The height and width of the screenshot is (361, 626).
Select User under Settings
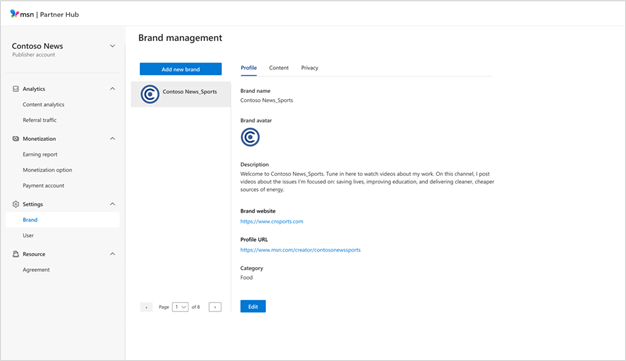tap(28, 236)
